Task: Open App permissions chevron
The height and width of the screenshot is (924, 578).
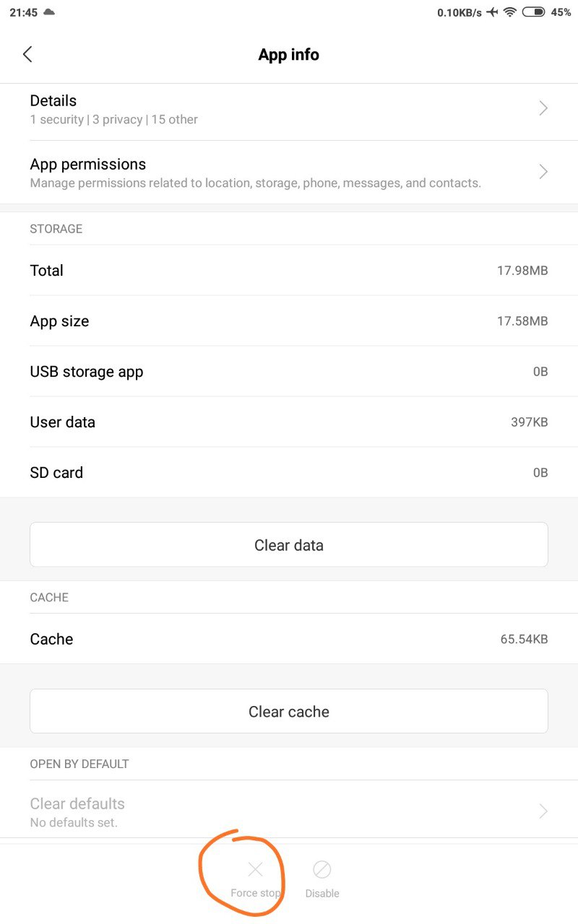Action: [x=543, y=172]
